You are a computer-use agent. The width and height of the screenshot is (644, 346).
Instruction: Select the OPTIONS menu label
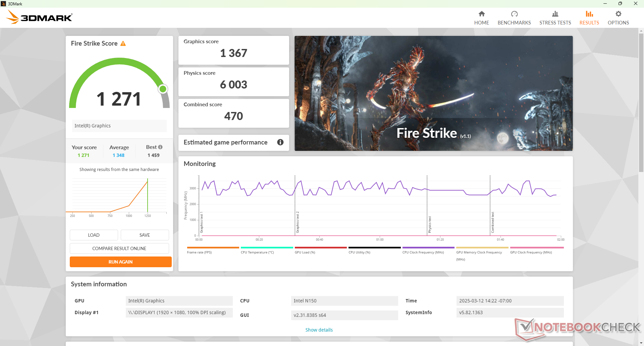click(x=618, y=23)
